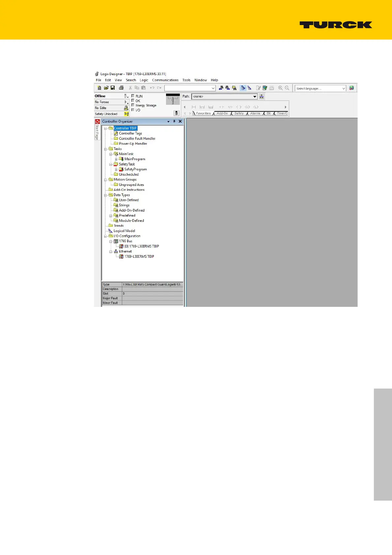Open the File menu

[x=98, y=80]
